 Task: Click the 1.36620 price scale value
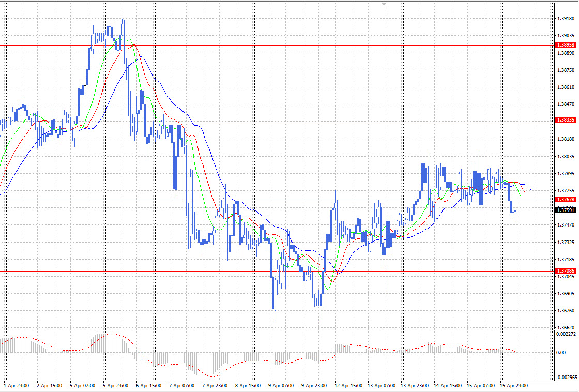[566, 328]
